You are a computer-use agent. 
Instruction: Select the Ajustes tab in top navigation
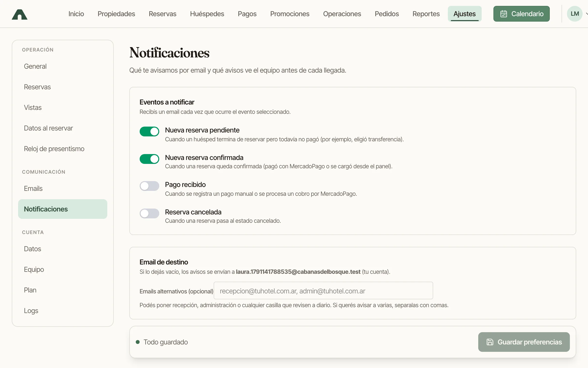point(465,14)
